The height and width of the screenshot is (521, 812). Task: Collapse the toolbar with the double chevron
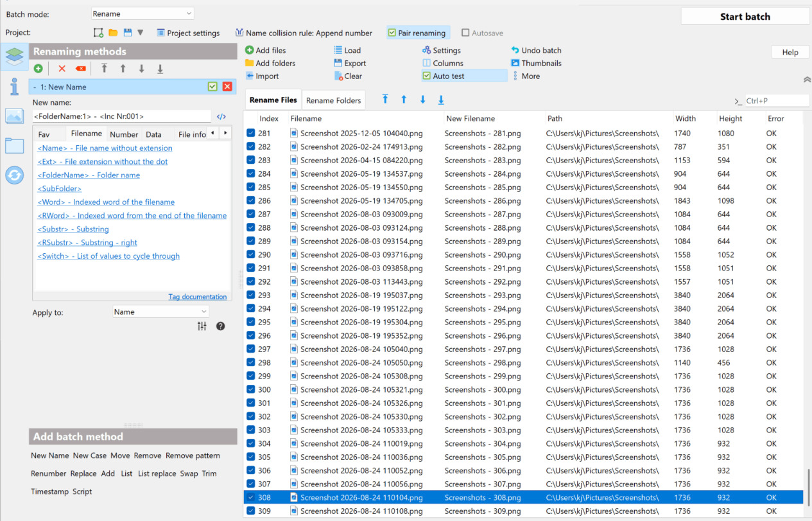pos(807,80)
